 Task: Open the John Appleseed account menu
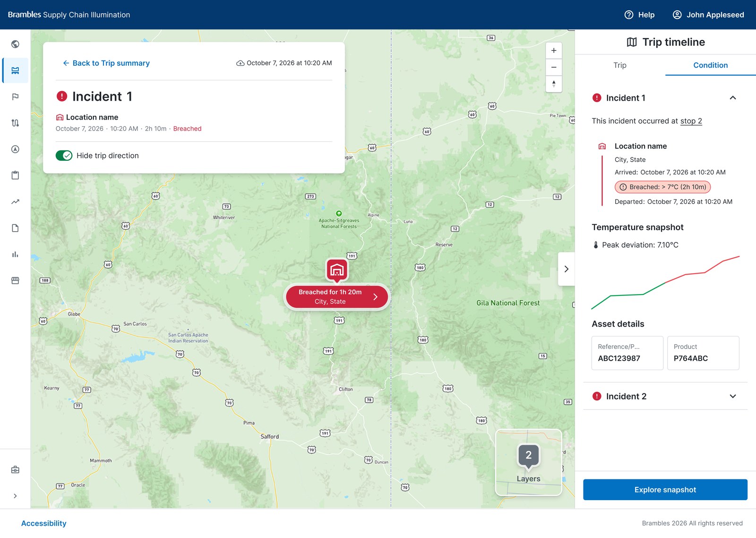tap(708, 15)
